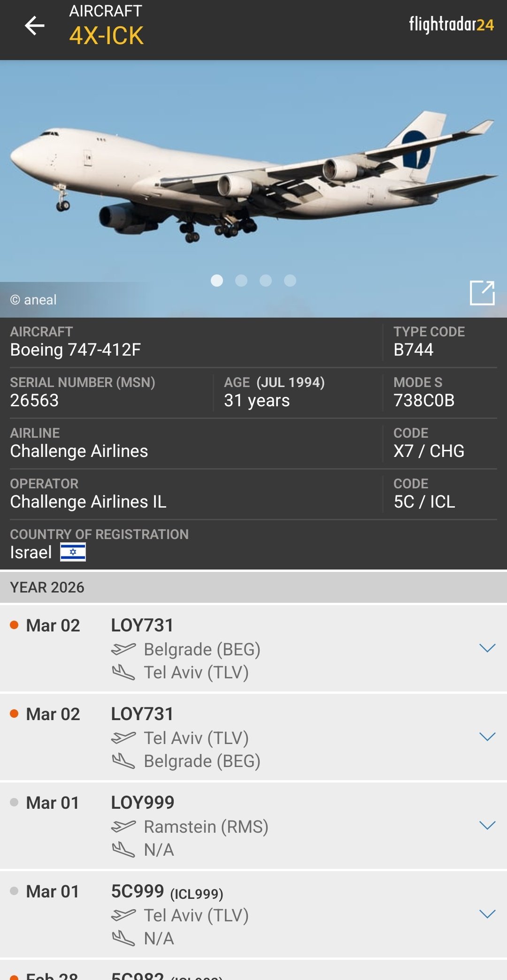The image size is (507, 980).
Task: Tap landing icon under Tel Aviv in 5C999 flight
Action: (x=123, y=938)
